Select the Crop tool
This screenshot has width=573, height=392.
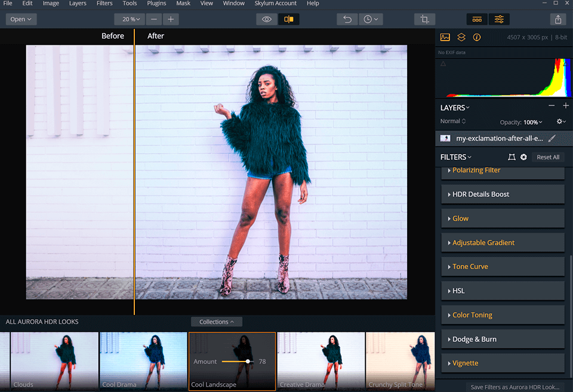[x=424, y=19]
